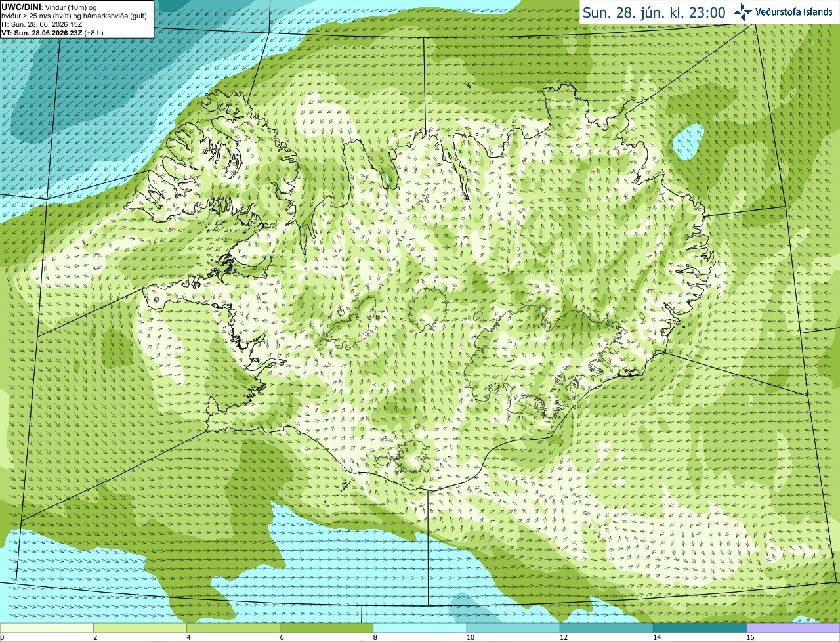The image size is (840, 642).
Task: Select the green 4–6 legend swatch
Action: point(234,628)
